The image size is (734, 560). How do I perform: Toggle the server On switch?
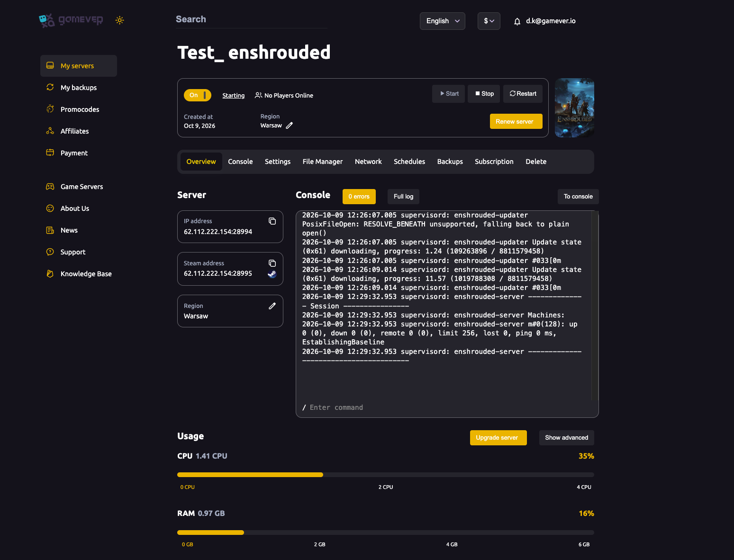pos(198,95)
